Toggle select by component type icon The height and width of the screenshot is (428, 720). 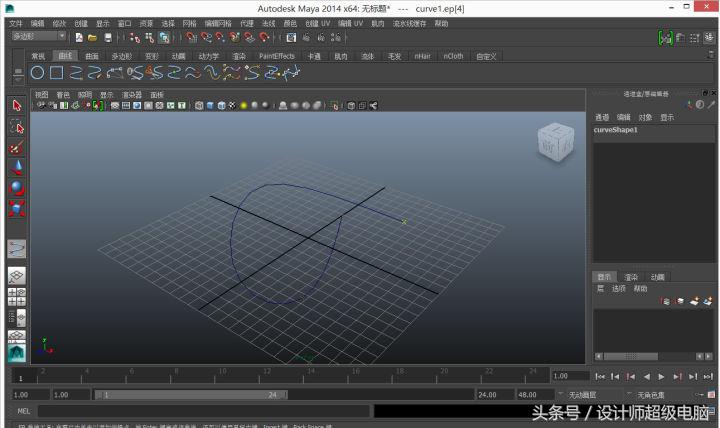click(164, 38)
